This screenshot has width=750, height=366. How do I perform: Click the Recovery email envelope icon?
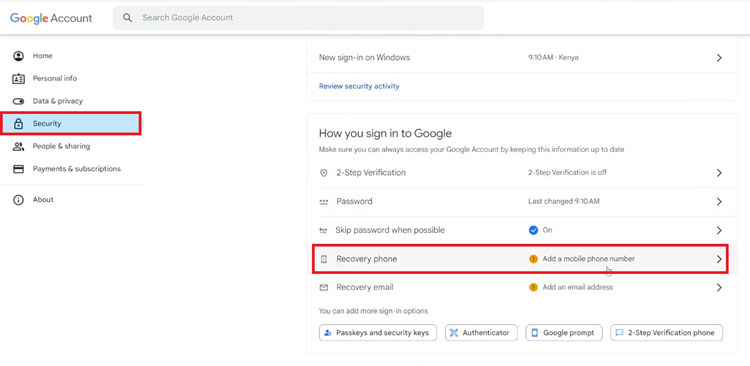click(x=324, y=288)
